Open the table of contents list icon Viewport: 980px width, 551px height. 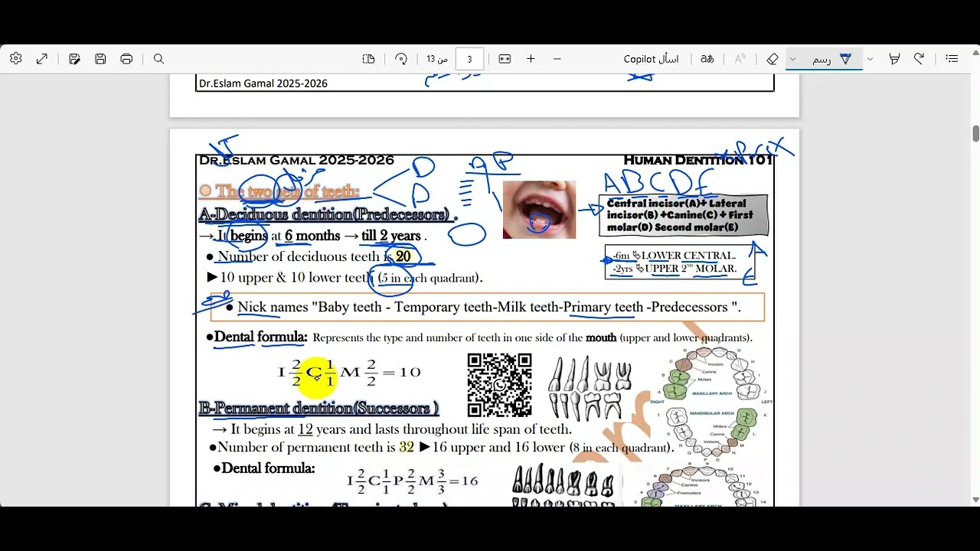952,59
